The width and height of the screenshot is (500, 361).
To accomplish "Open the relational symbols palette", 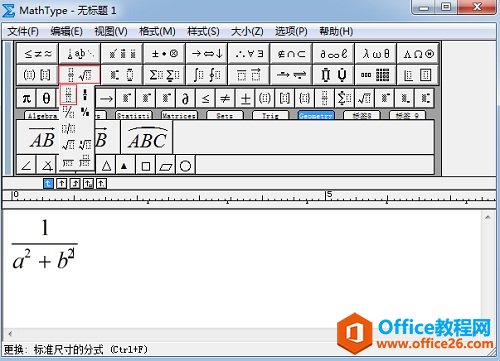I will [38, 54].
